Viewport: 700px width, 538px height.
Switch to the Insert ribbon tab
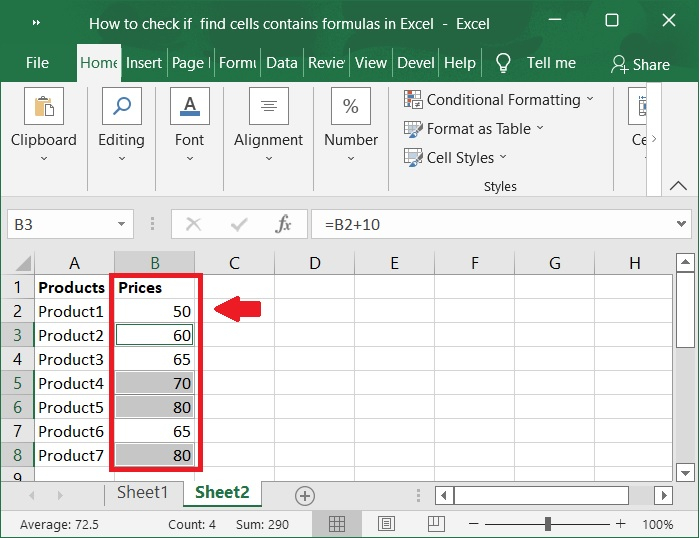coord(144,63)
